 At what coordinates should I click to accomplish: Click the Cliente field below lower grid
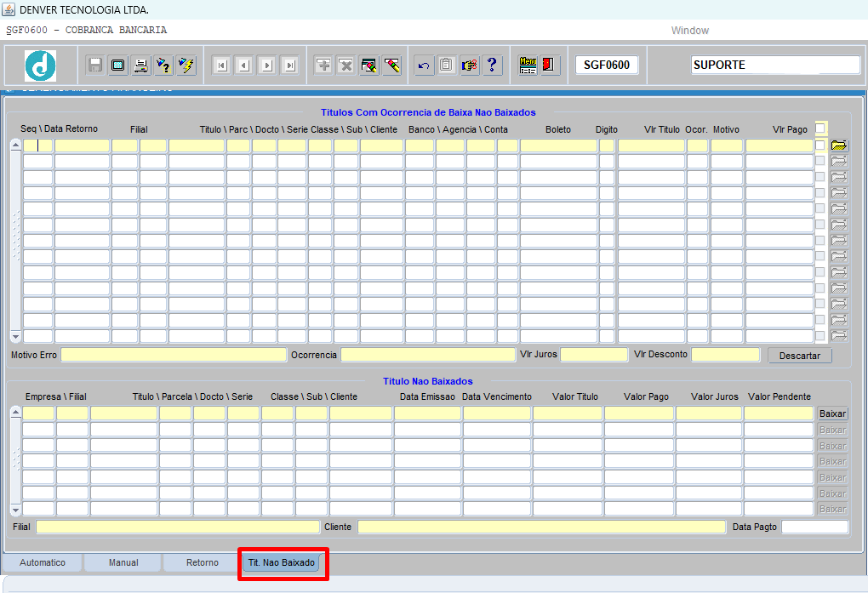(x=542, y=527)
